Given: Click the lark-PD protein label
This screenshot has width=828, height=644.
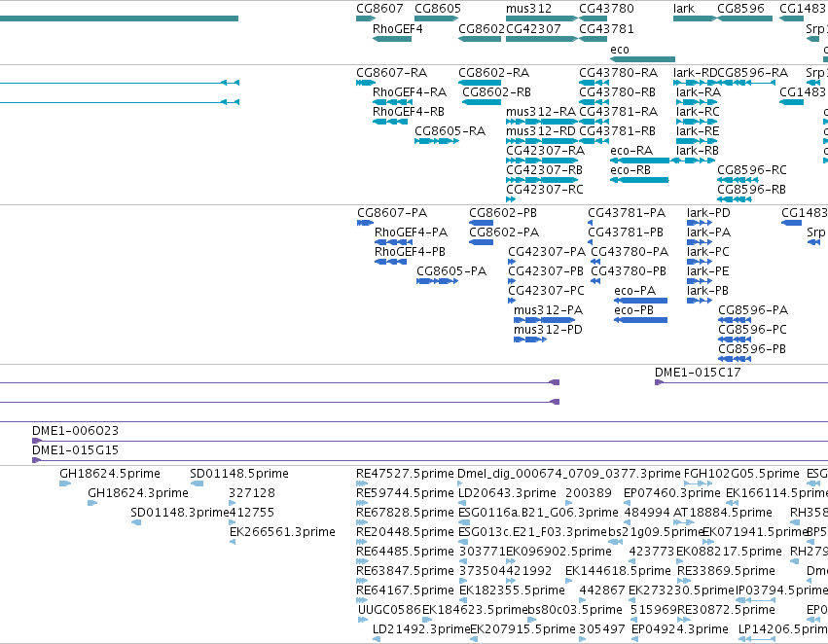Looking at the screenshot, I should (708, 213).
